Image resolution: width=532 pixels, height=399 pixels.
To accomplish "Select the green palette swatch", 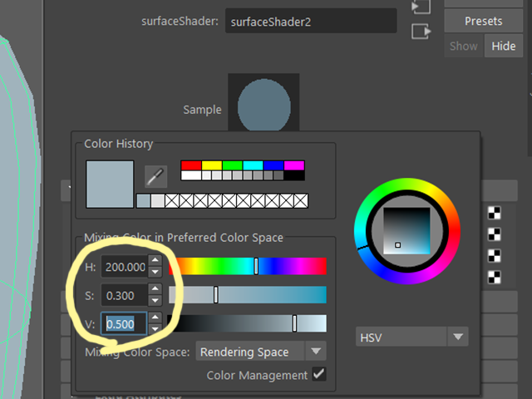I will pos(232,165).
